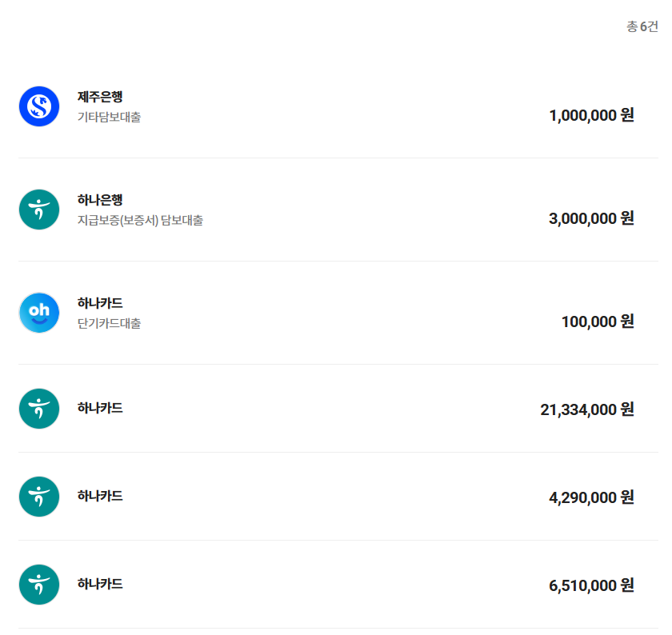Click the 총 6건 total count
Viewport: 672px width, 635px height.
642,26
